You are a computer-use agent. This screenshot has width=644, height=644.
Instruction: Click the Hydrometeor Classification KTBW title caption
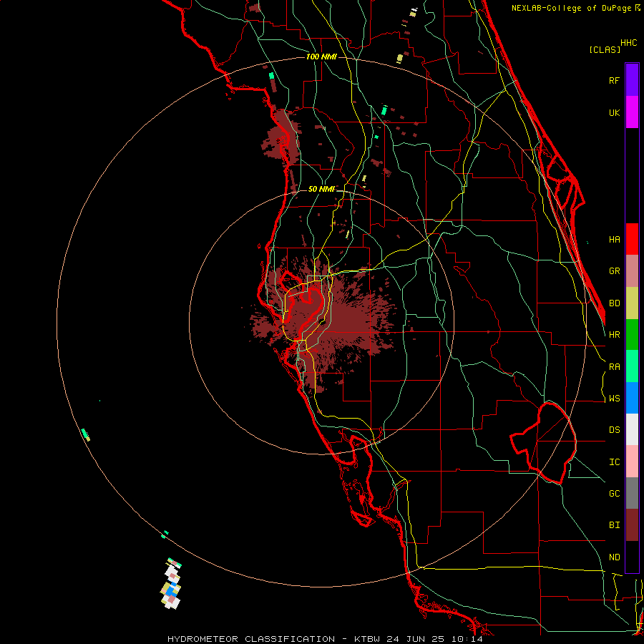pos(325,639)
